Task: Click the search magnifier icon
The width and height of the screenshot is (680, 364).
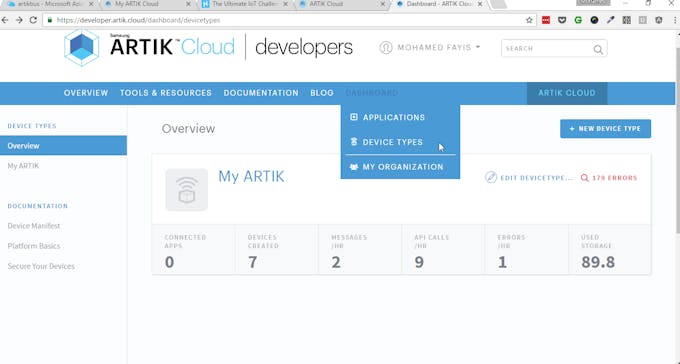Action: click(x=598, y=49)
